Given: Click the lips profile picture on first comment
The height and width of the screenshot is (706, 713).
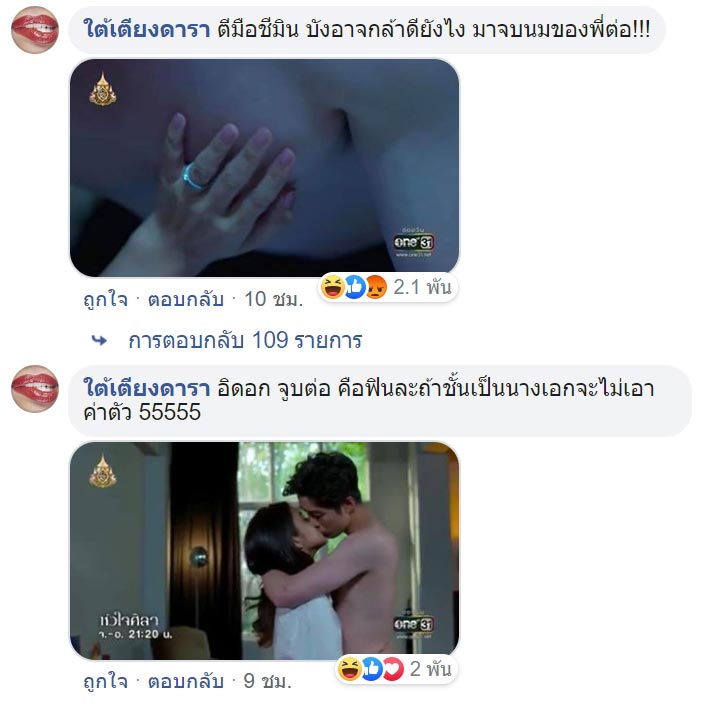Looking at the screenshot, I should point(35,30).
